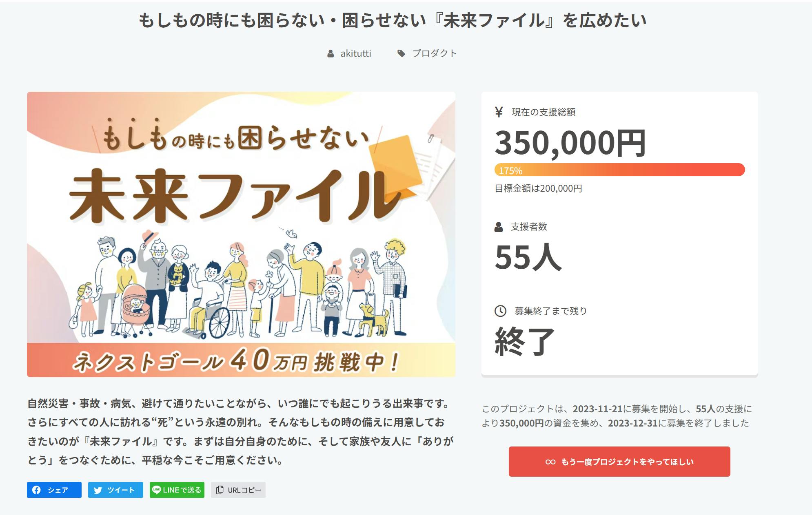The height and width of the screenshot is (515, 812).
Task: Open the プロダクト category link
Action: [435, 53]
